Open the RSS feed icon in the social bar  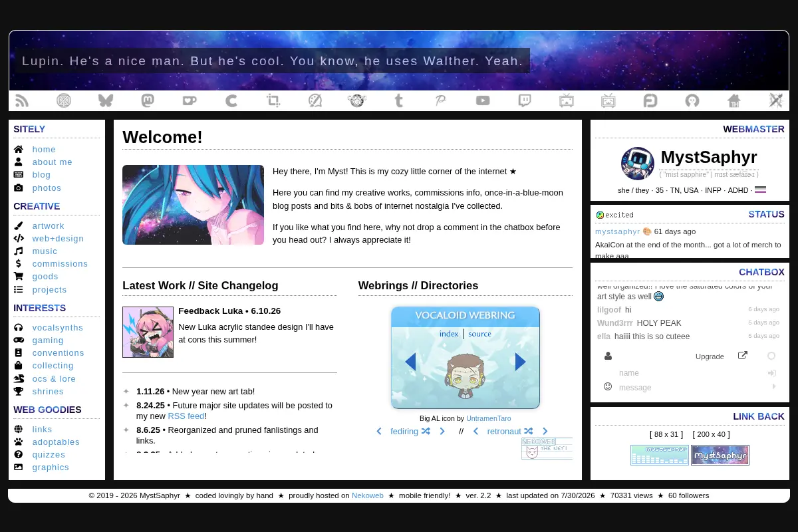22,100
